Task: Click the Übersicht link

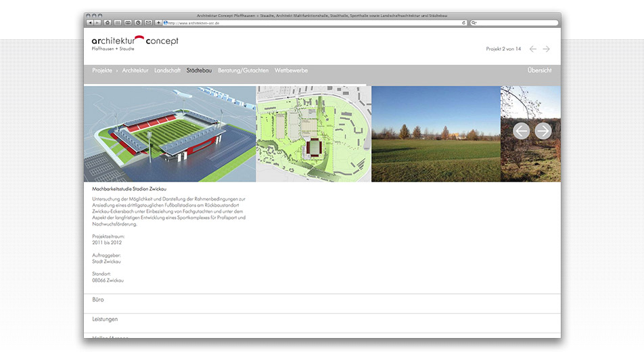Action: coord(539,70)
